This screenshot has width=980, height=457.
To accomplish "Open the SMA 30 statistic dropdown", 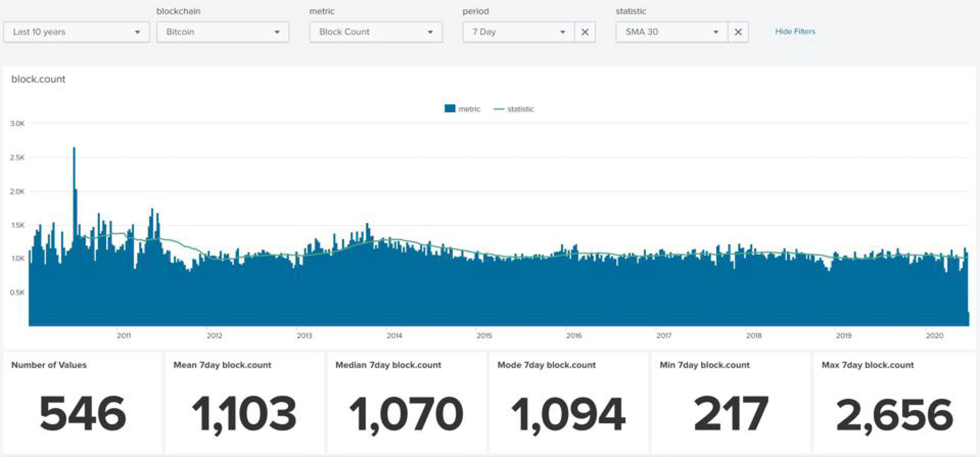I will click(672, 32).
